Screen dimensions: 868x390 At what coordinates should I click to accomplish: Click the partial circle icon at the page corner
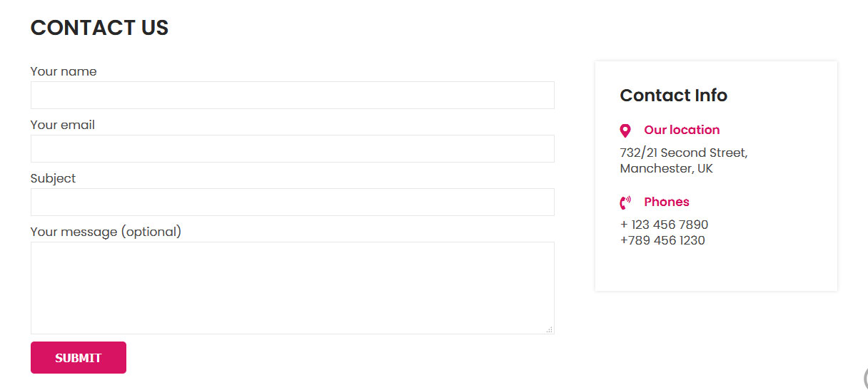pos(865,378)
